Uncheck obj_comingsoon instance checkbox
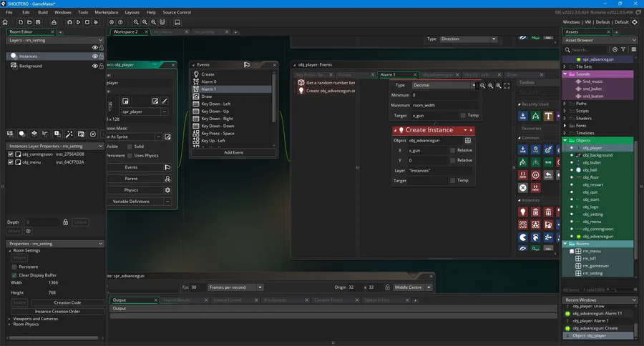The height and width of the screenshot is (346, 644). tap(11, 154)
